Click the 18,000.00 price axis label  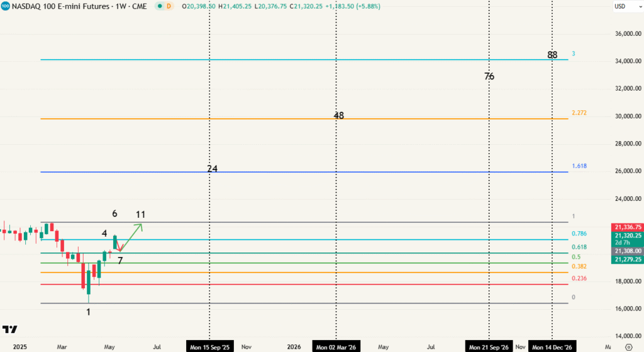click(x=628, y=281)
